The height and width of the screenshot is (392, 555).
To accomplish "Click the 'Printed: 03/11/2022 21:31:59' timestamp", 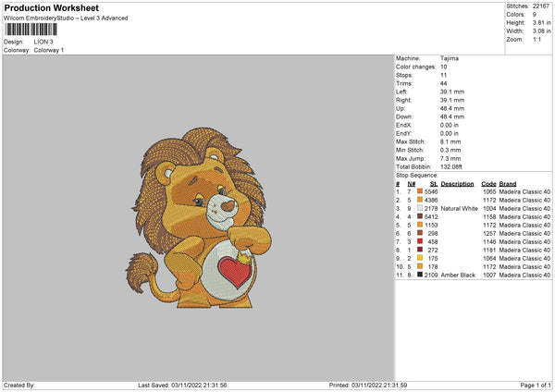I will click(368, 386).
